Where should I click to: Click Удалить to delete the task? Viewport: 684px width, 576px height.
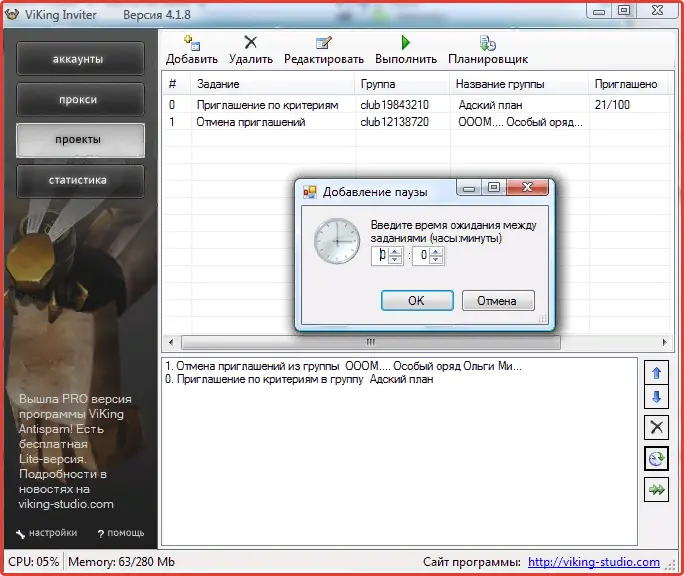251,50
